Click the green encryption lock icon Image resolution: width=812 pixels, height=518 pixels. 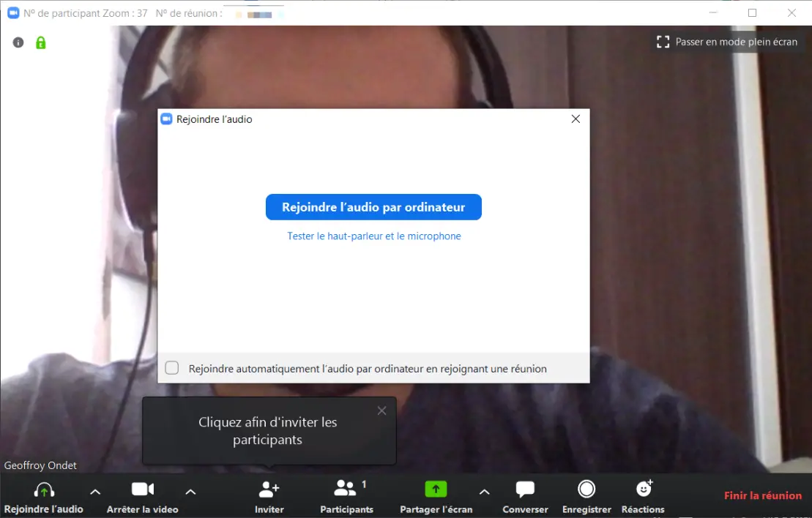(x=40, y=42)
